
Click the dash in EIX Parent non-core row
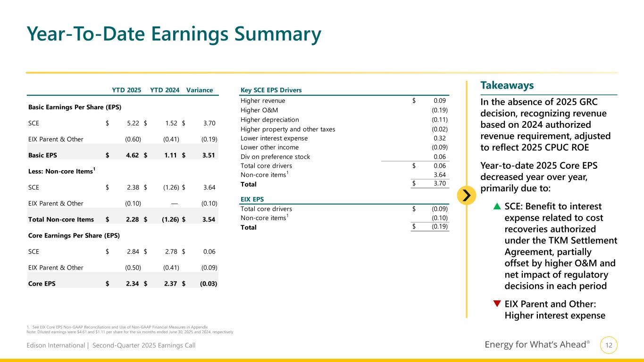click(174, 204)
